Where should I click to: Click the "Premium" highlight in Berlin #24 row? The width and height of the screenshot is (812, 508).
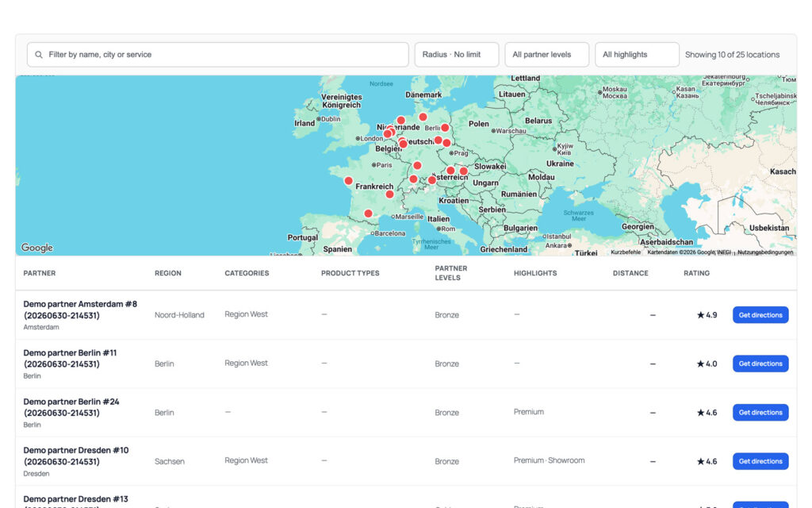point(529,412)
